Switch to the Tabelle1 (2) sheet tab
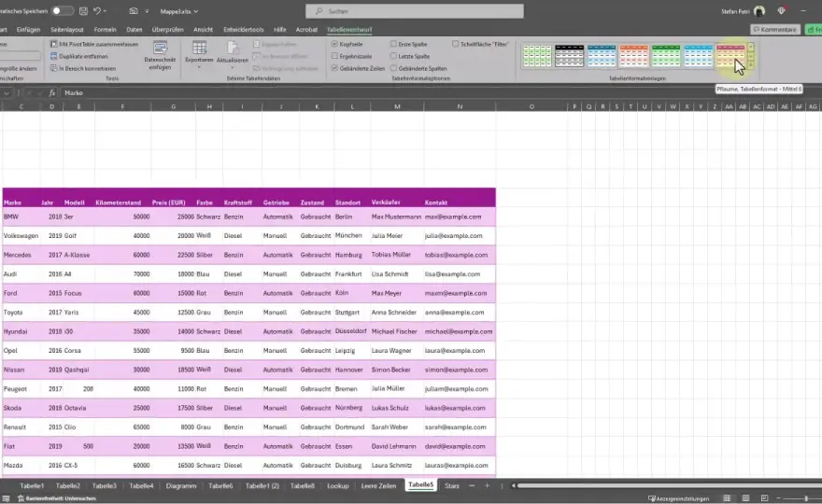 (262, 485)
